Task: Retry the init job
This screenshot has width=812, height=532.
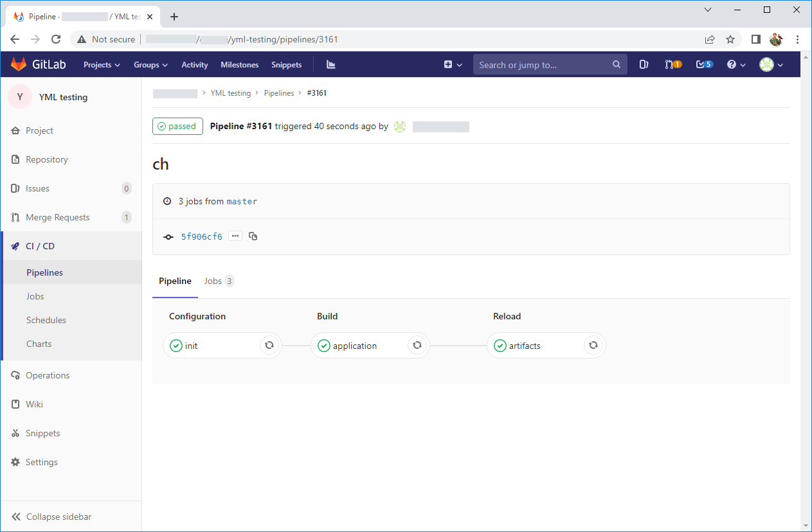Action: point(269,346)
